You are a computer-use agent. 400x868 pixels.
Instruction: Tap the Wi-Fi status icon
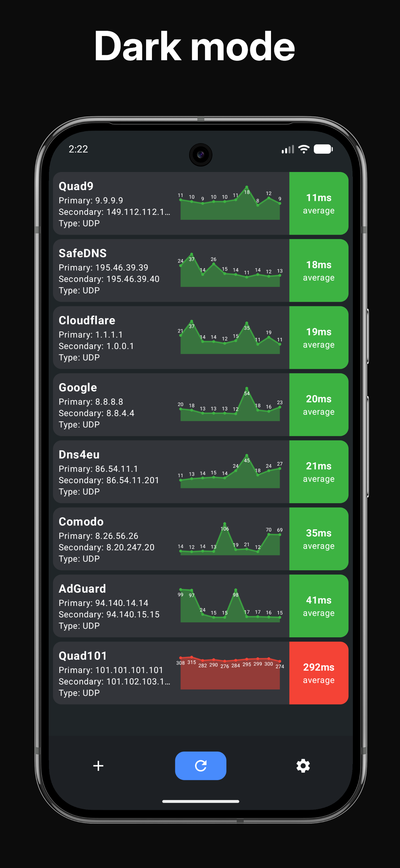click(304, 149)
